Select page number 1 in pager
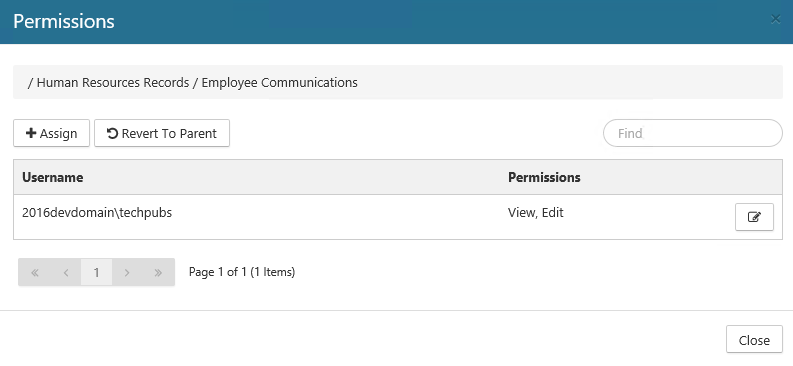793x366 pixels. [x=97, y=272]
